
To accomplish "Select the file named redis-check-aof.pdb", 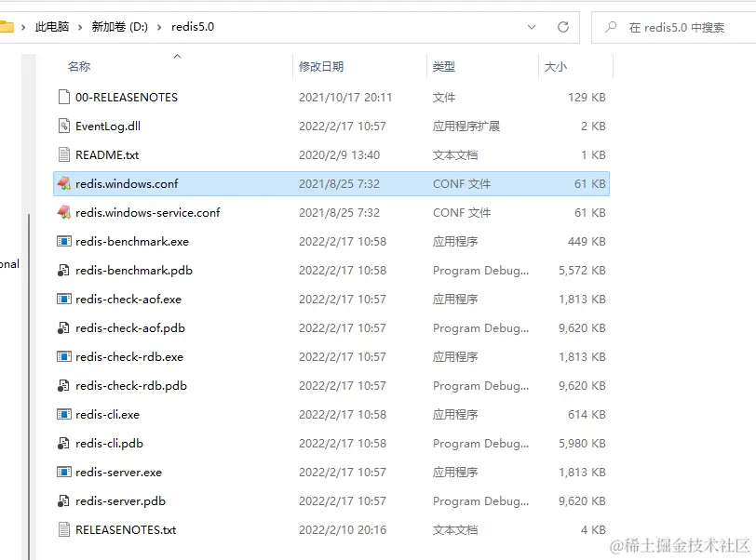I will tap(130, 328).
